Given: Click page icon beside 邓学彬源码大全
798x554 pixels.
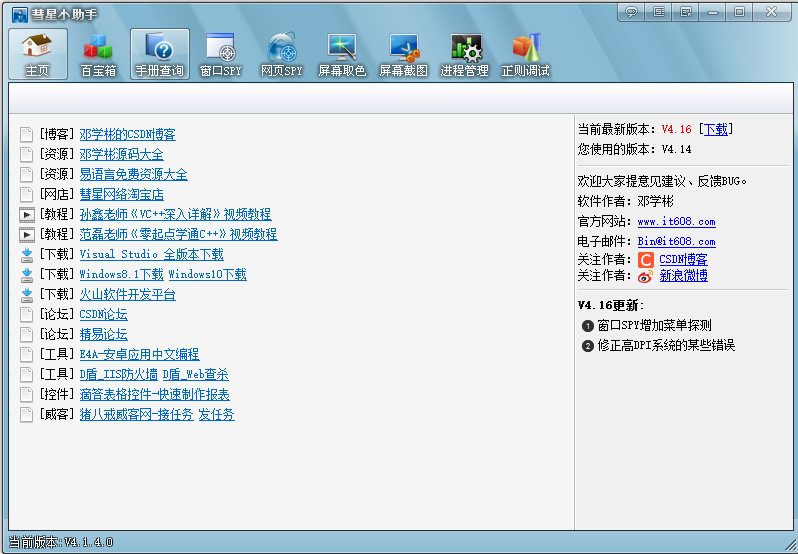Looking at the screenshot, I should 26,154.
